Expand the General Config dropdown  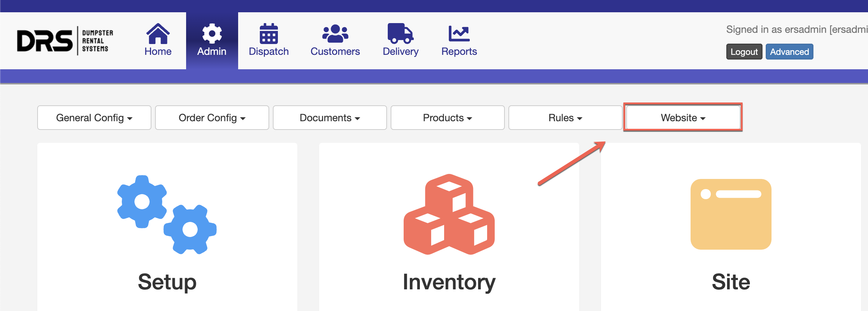(94, 118)
